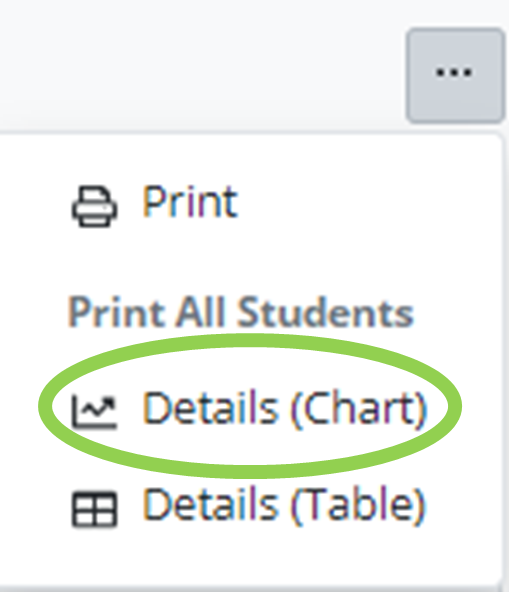509x592 pixels.
Task: Click the empty header area beside ellipsis button
Action: (200, 64)
